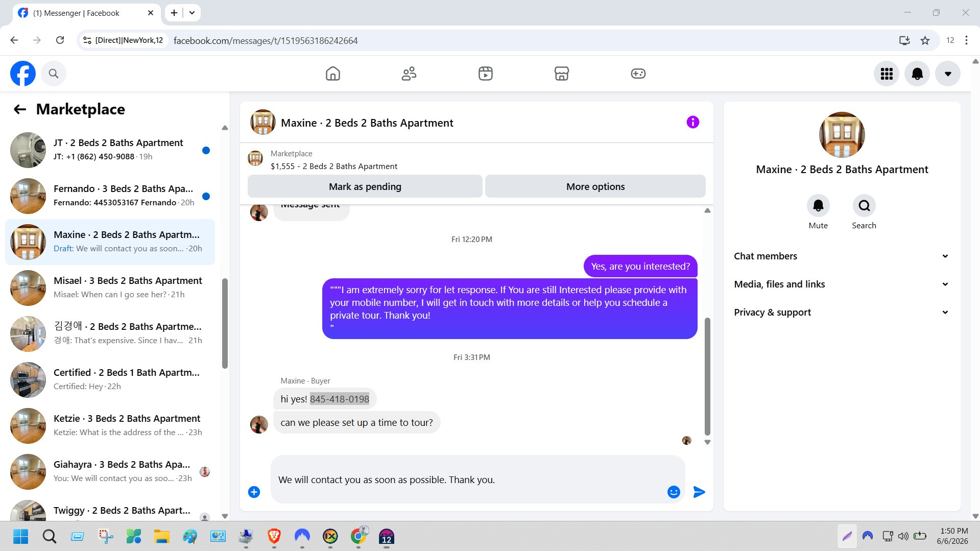Open File Explorer in the taskbar

(x=162, y=536)
